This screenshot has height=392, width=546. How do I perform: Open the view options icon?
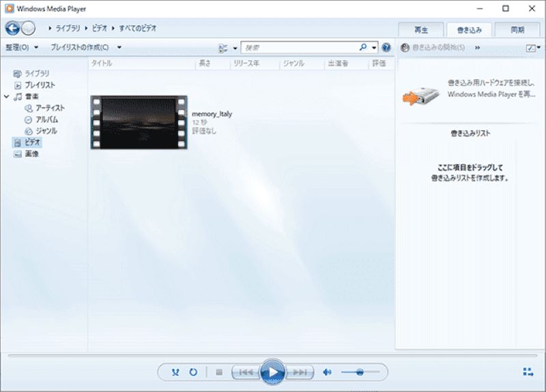pos(223,48)
